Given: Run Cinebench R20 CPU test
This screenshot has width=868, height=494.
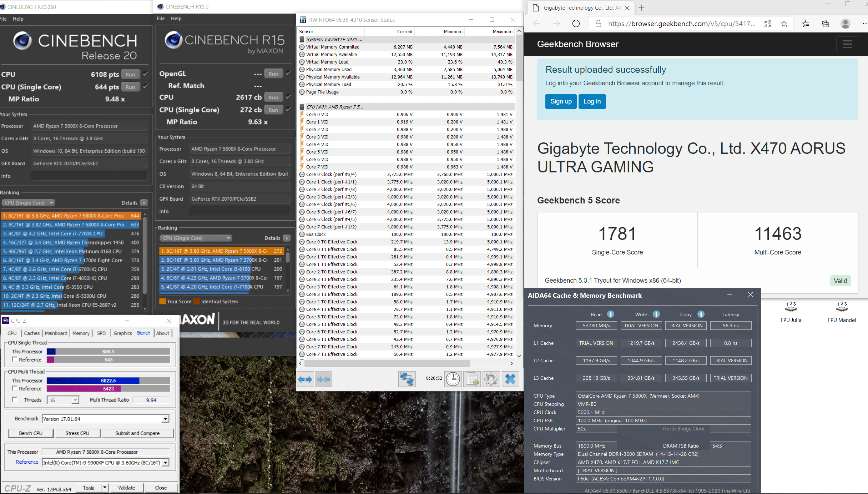Looking at the screenshot, I should (130, 74).
